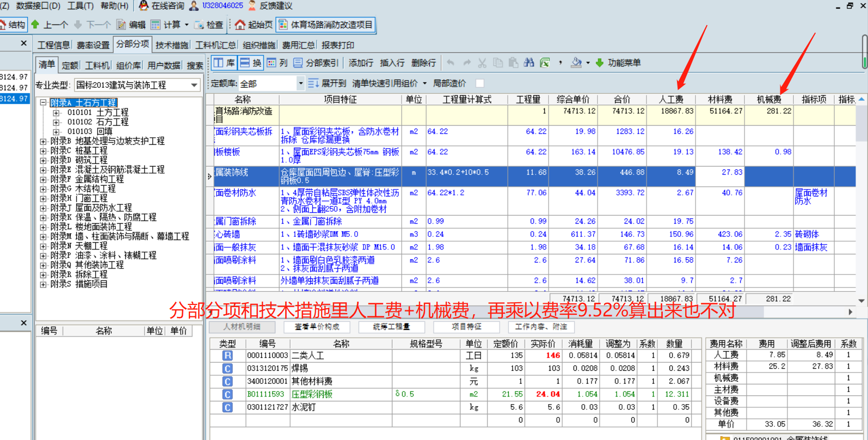
Task: Open the 帮助(H) menu
Action: click(114, 5)
